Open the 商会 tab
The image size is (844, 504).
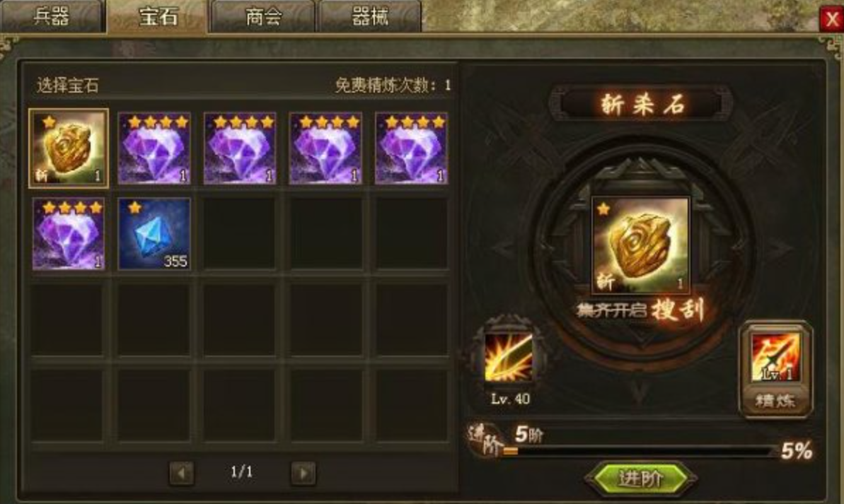(x=264, y=17)
